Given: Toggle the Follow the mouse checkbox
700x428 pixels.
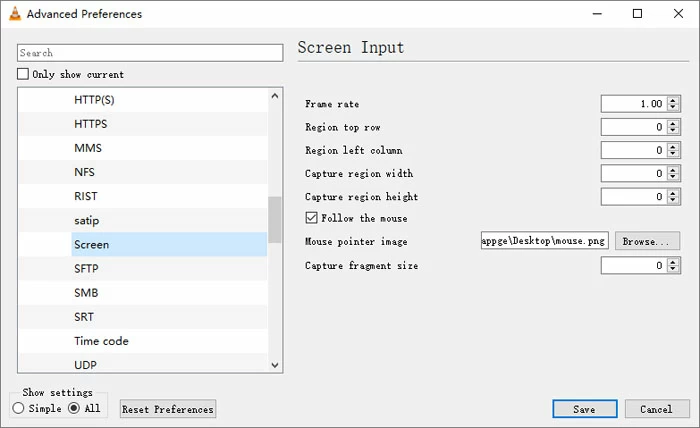Looking at the screenshot, I should [x=311, y=218].
